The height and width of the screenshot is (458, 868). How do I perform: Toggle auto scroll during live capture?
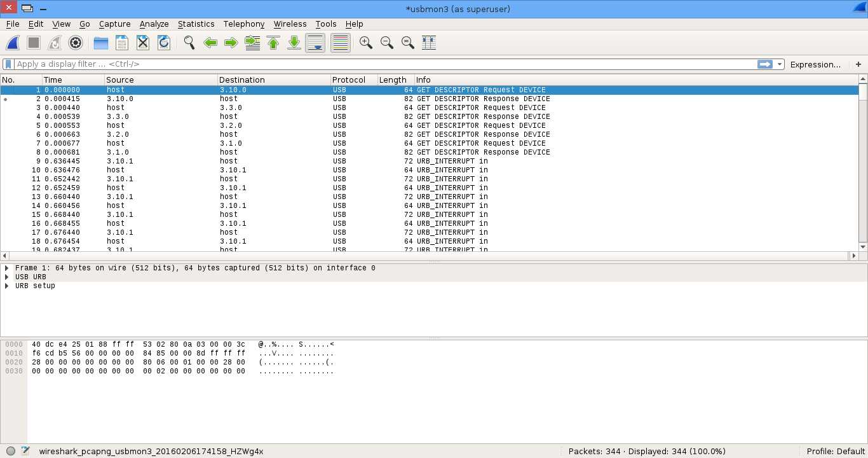coord(315,43)
